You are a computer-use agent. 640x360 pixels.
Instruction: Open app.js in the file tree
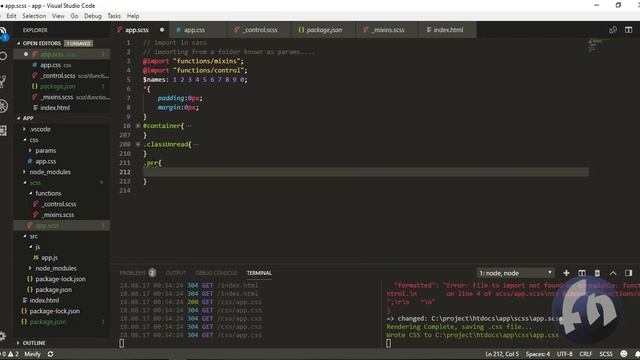49,258
